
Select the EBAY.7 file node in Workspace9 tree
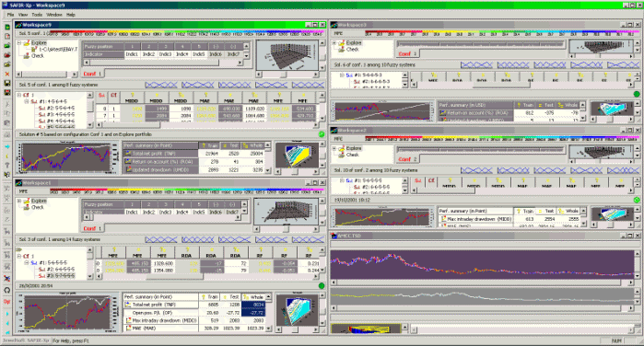click(58, 50)
